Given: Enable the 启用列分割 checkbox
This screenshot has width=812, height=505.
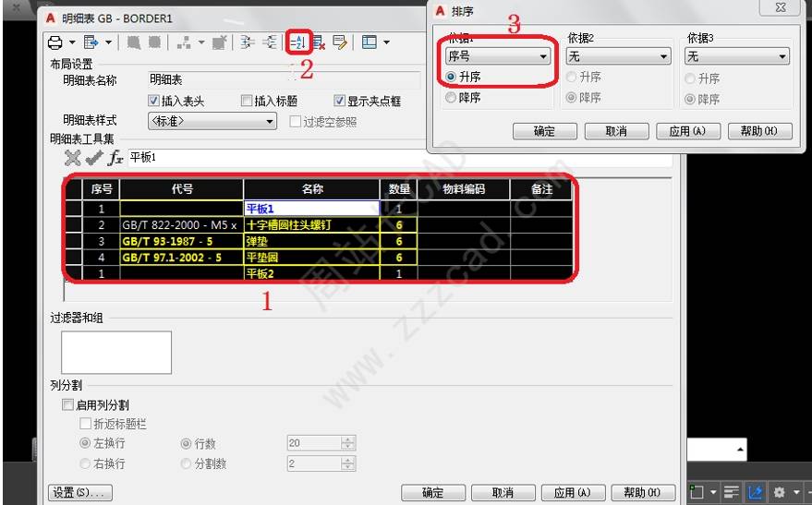Looking at the screenshot, I should pos(67,404).
